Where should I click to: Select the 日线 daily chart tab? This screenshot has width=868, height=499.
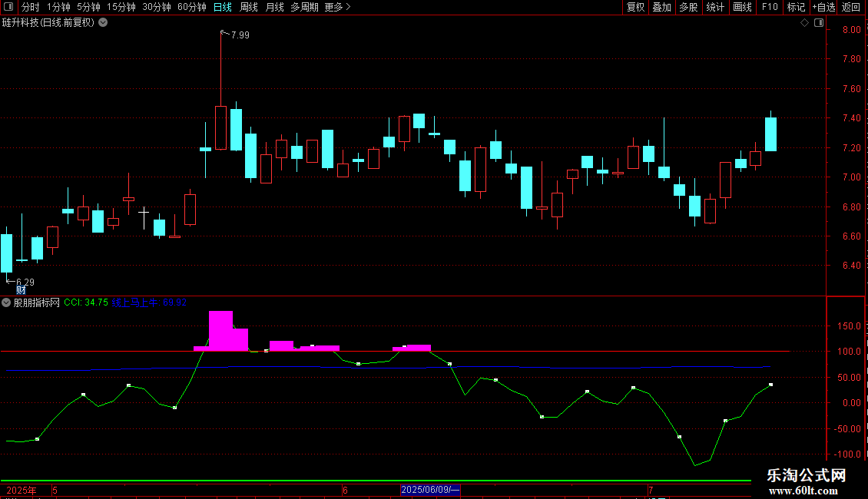pyautogui.click(x=223, y=7)
